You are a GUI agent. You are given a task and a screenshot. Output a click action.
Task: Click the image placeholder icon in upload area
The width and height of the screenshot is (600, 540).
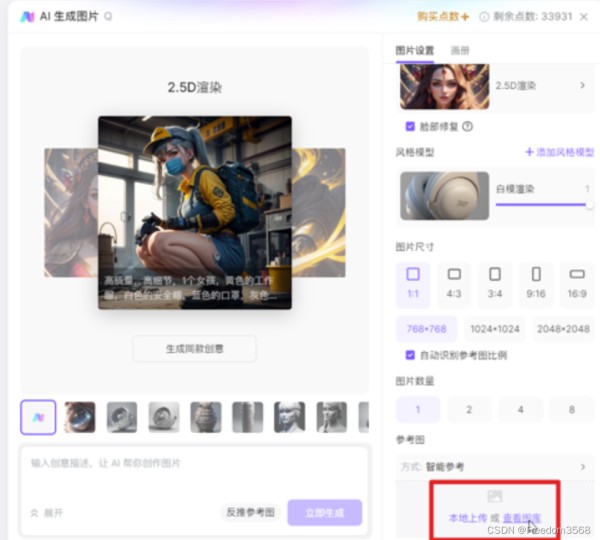pos(495,496)
